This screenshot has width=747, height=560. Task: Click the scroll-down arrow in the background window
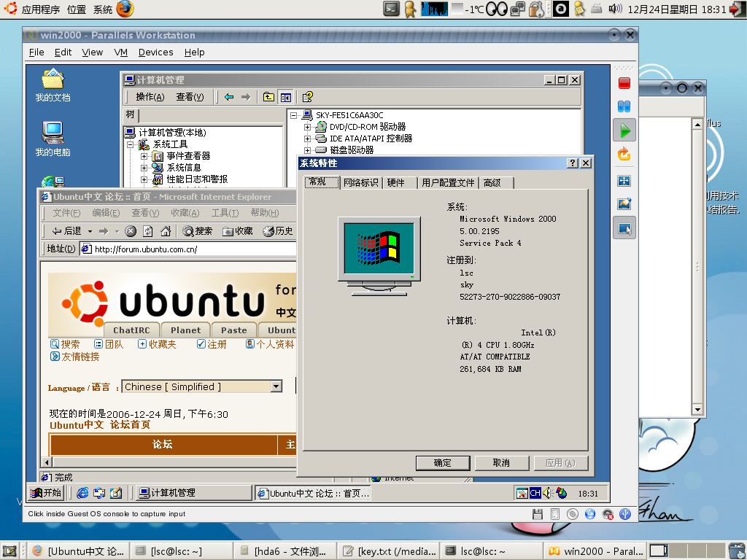(x=697, y=410)
